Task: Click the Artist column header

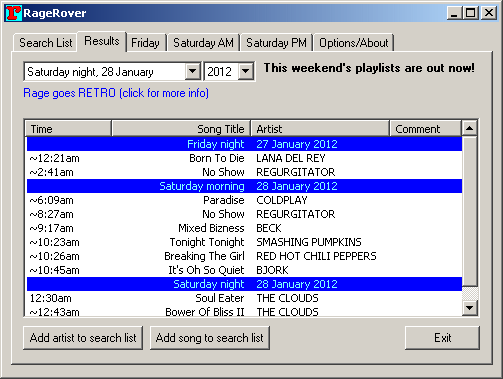Action: coord(320,129)
